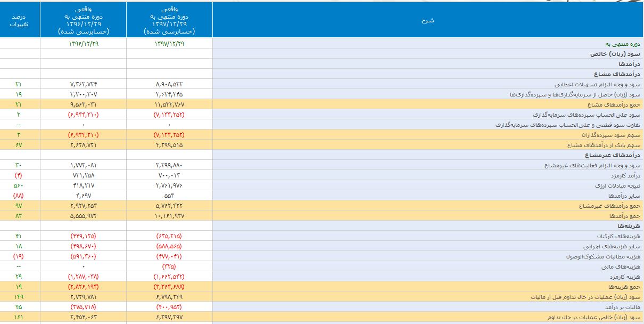644x324 pixels.
Task: Select the 1397/12/29 audited period column header
Action: [x=169, y=20]
